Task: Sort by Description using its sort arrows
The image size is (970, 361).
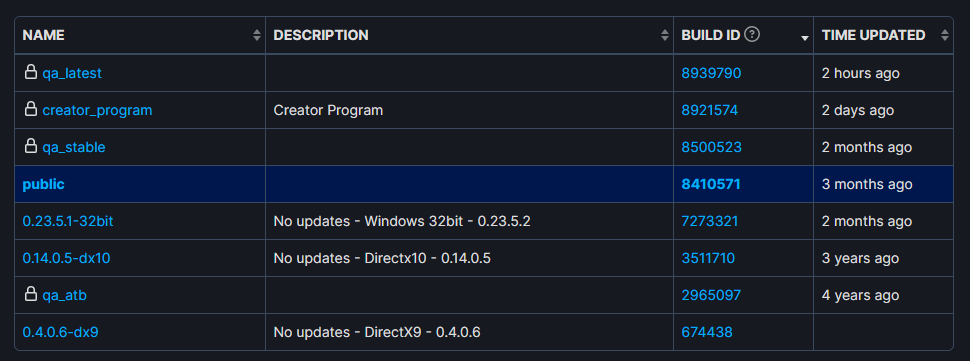Action: [665, 35]
